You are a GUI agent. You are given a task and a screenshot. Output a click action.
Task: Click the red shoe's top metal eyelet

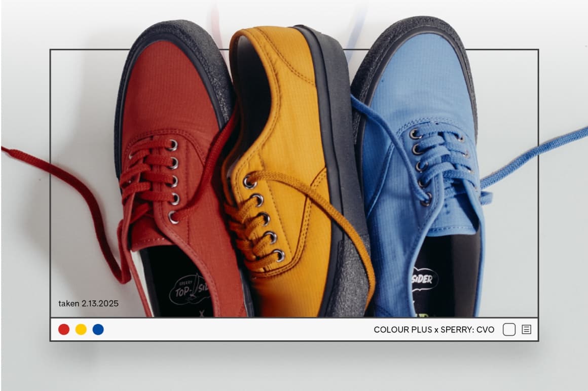(x=173, y=145)
